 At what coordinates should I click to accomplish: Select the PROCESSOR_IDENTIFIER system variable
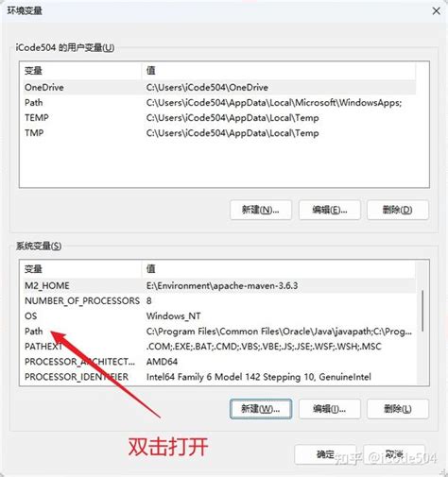point(217,377)
